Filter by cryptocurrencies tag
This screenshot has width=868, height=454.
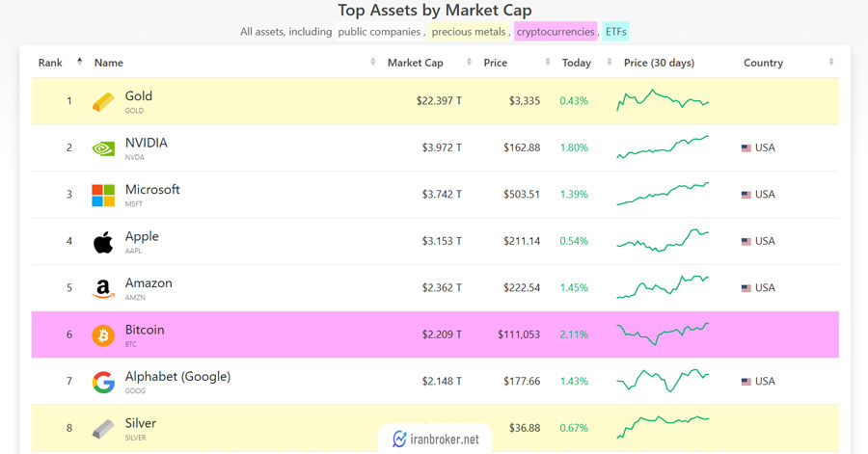pos(556,32)
